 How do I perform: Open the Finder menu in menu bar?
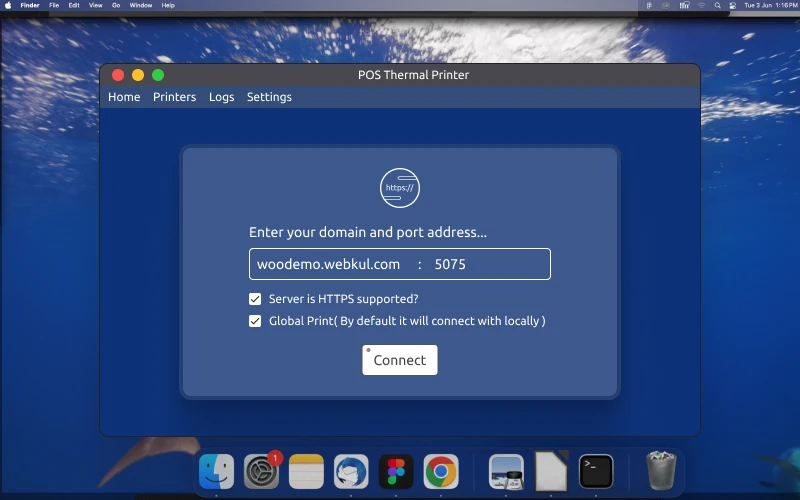tap(30, 5)
